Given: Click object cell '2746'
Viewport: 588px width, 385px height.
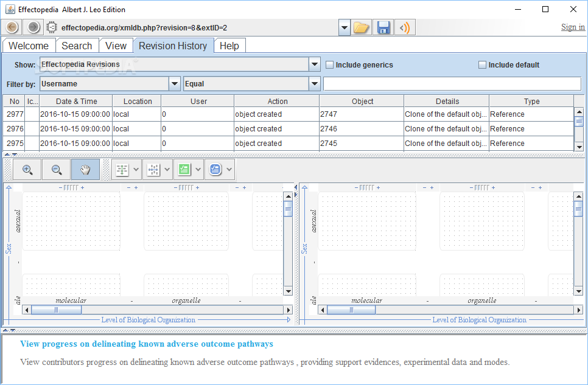Looking at the screenshot, I should point(362,128).
